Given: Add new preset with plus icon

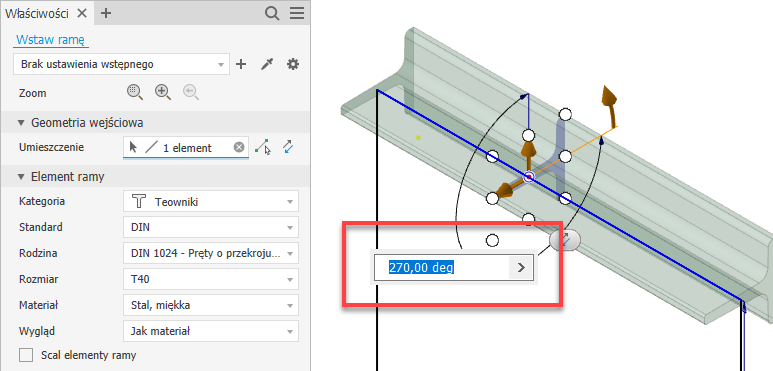Looking at the screenshot, I should coord(241,64).
